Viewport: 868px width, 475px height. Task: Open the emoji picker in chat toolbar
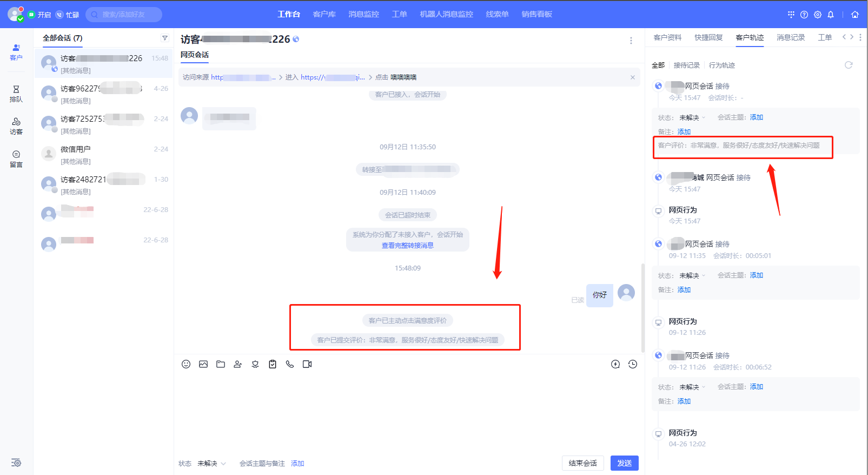186,364
